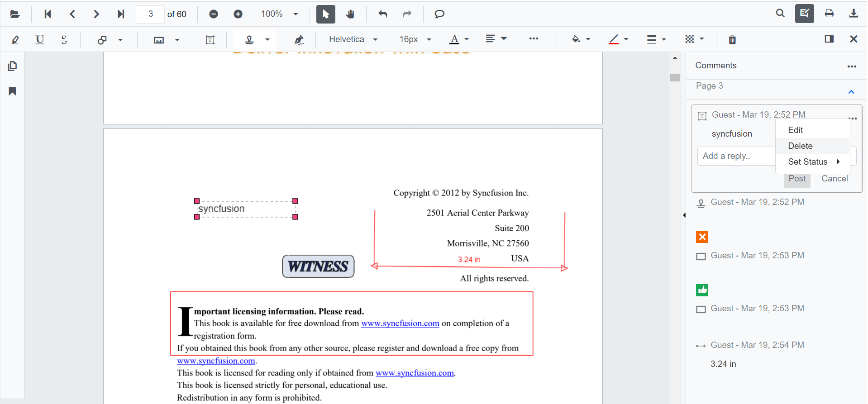This screenshot has height=404, width=868.
Task: Jump to the last page
Action: point(120,14)
